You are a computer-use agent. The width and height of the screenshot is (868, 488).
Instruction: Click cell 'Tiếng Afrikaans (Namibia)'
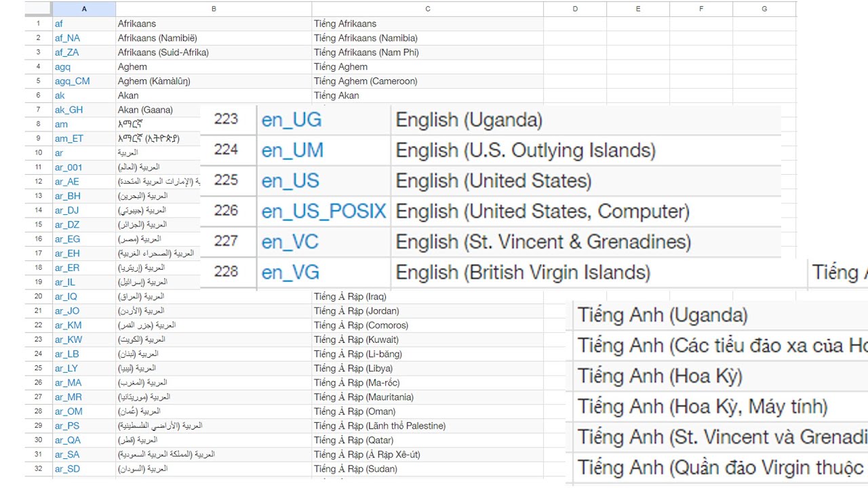[427, 38]
